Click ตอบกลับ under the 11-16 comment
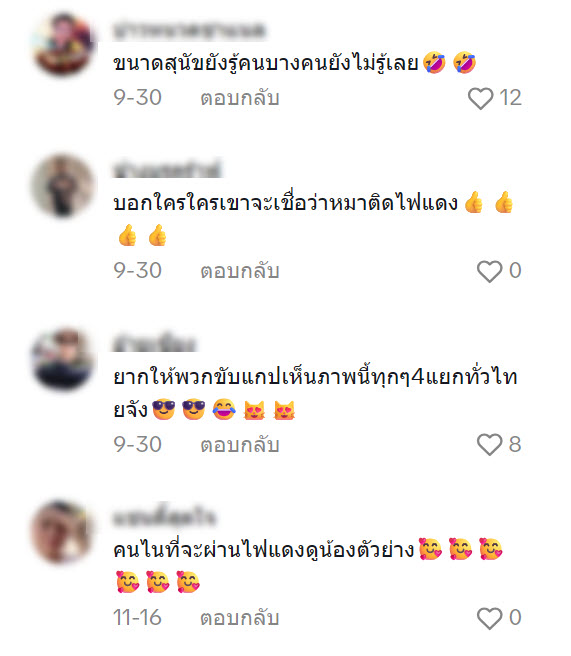This screenshot has width=571, height=656. (240, 618)
